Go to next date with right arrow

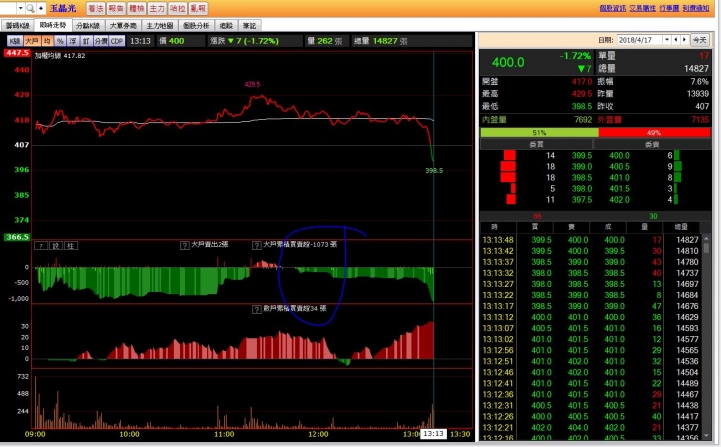[x=684, y=40]
